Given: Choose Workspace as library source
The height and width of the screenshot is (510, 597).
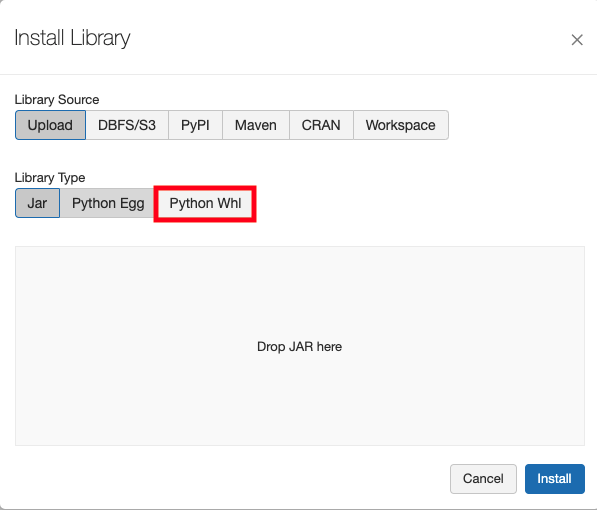Looking at the screenshot, I should (x=401, y=125).
